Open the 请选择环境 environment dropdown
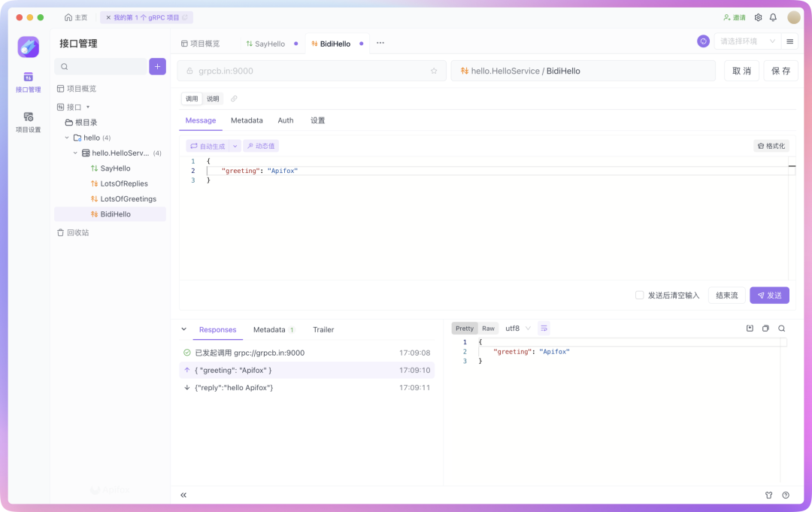The width and height of the screenshot is (812, 512). coord(748,41)
